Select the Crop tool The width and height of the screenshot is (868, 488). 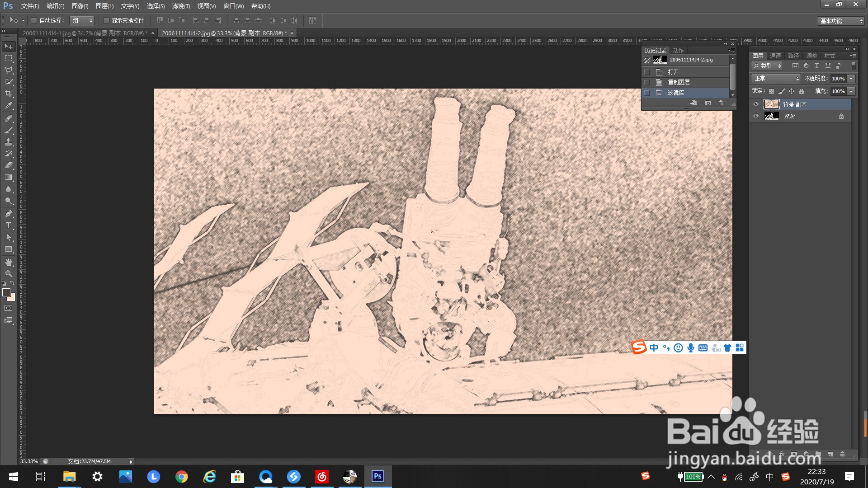(9, 94)
